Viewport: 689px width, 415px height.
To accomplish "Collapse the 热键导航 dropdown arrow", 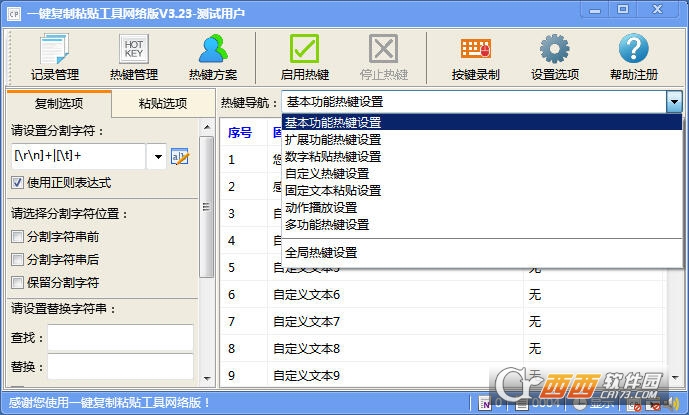I will [674, 102].
